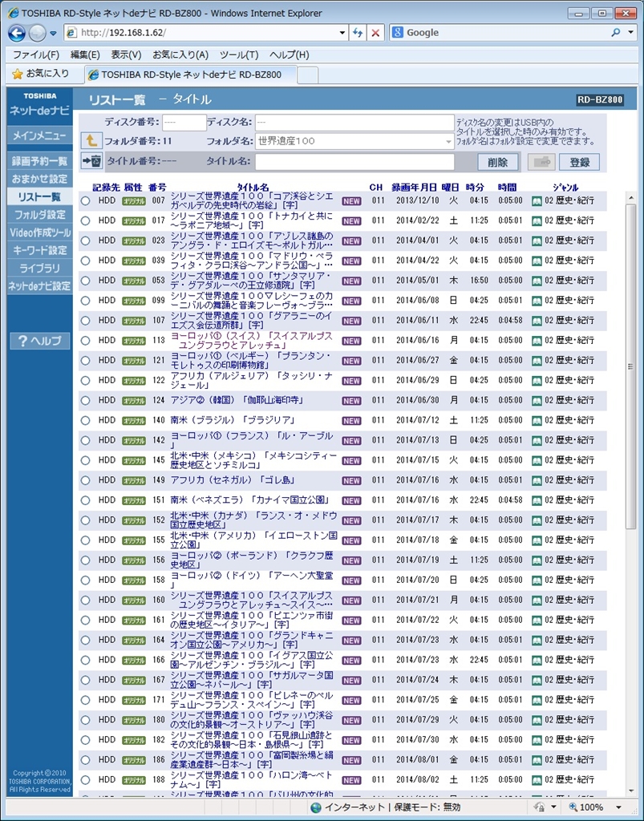Click the genre book icon on row 186
The image size is (644, 821).
(537, 760)
